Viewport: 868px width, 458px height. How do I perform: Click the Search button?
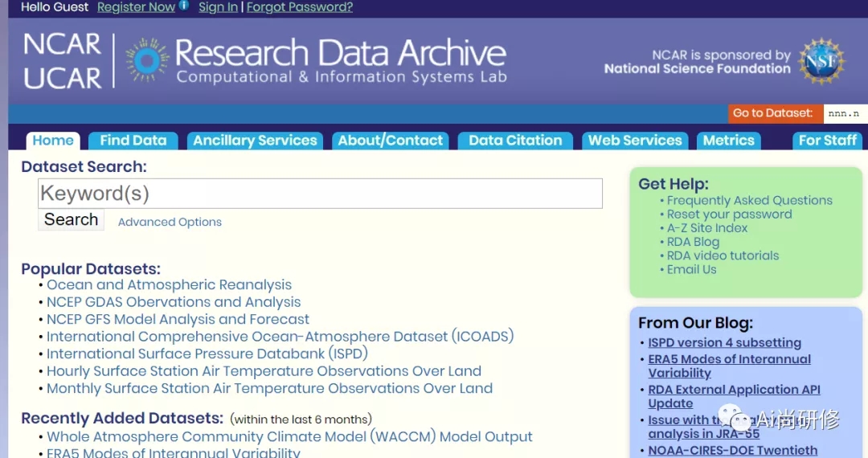[x=71, y=219]
